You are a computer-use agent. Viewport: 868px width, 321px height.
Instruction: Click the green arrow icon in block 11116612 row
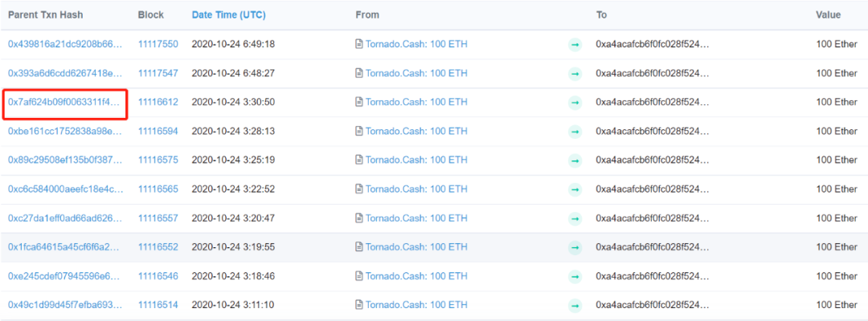click(x=575, y=103)
